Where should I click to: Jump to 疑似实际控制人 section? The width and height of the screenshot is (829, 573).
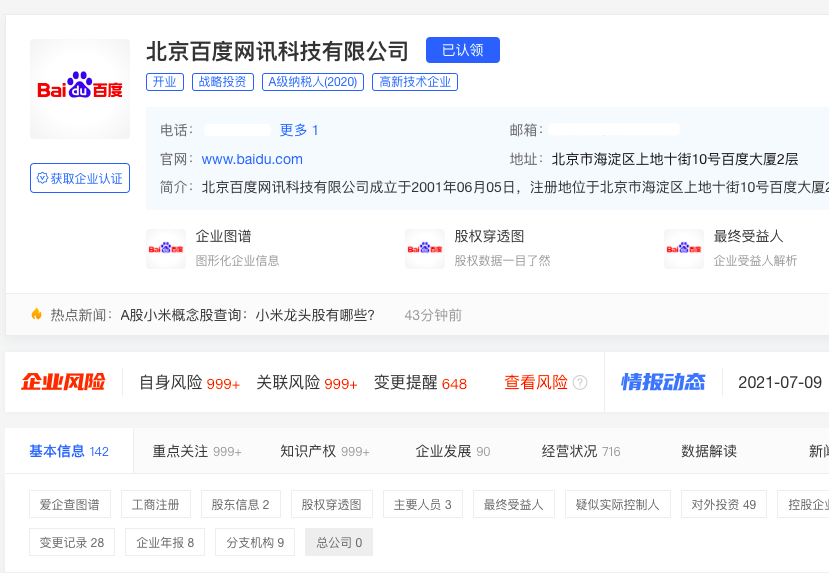coord(618,504)
